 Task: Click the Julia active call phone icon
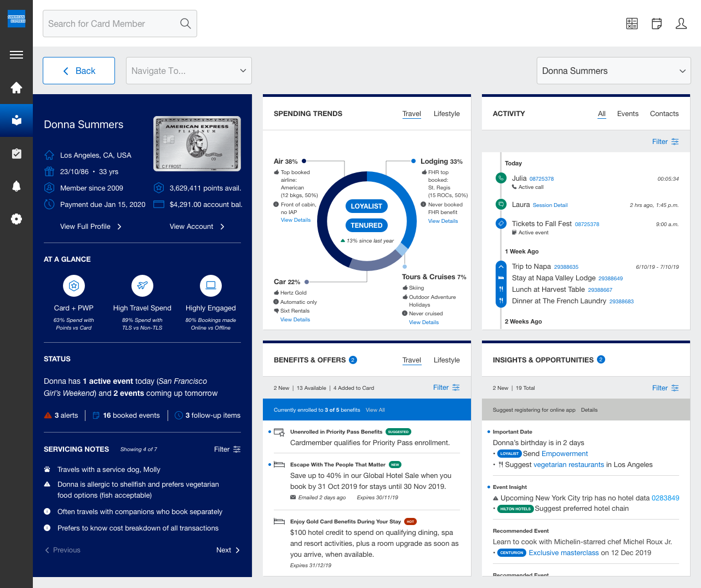pyautogui.click(x=501, y=178)
